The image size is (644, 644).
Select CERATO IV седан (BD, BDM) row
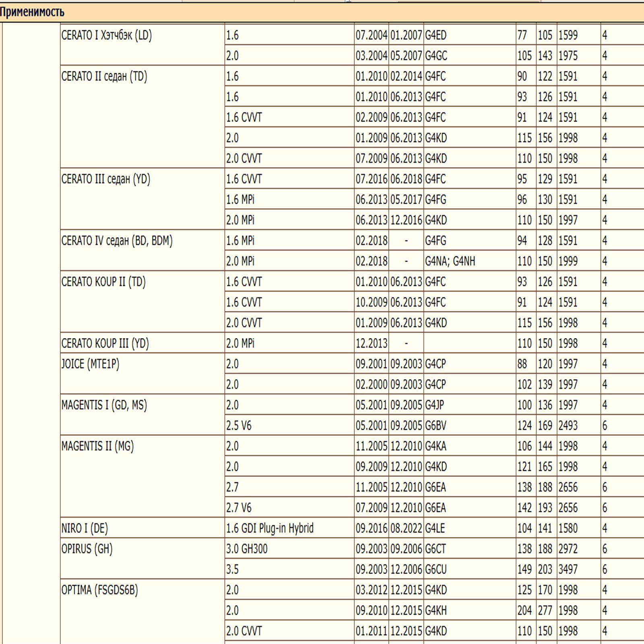click(x=117, y=241)
